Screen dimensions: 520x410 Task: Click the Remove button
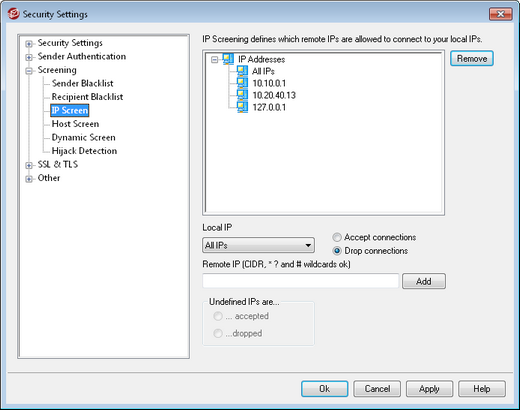(472, 59)
